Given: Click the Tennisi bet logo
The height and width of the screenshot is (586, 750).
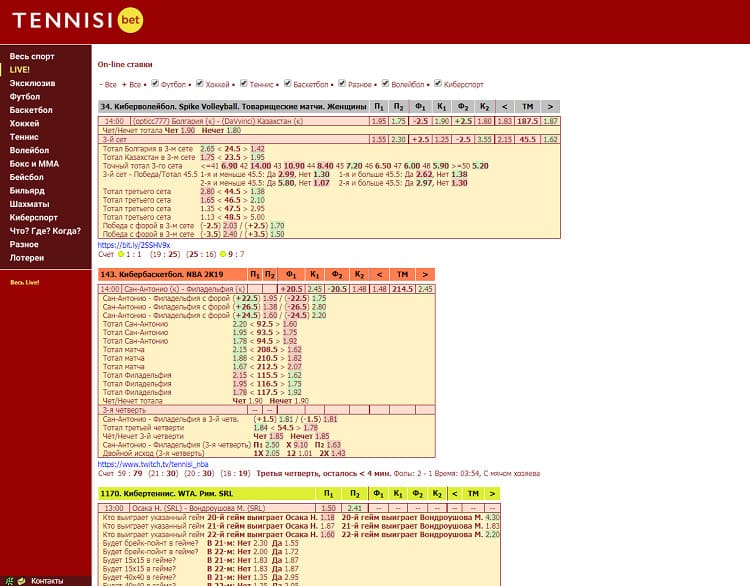Looking at the screenshot, I should point(78,20).
